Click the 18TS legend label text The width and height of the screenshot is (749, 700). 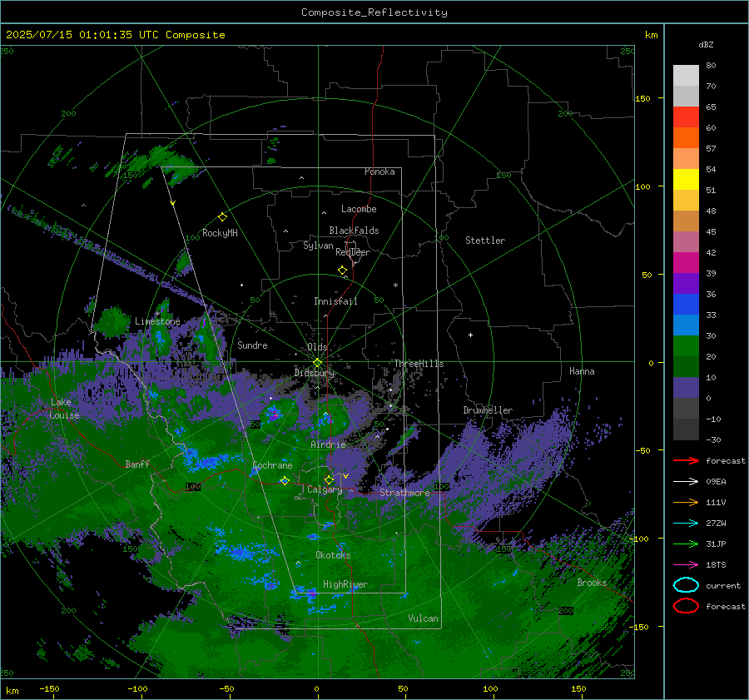coord(716,565)
